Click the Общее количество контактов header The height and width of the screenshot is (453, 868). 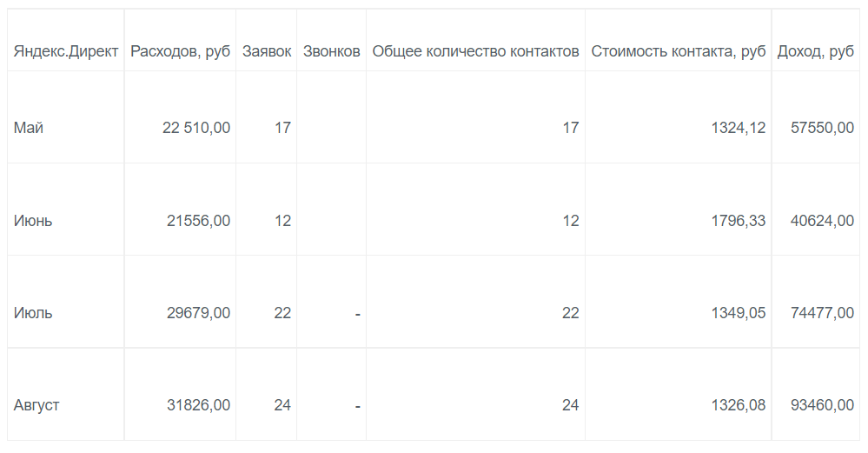click(475, 52)
